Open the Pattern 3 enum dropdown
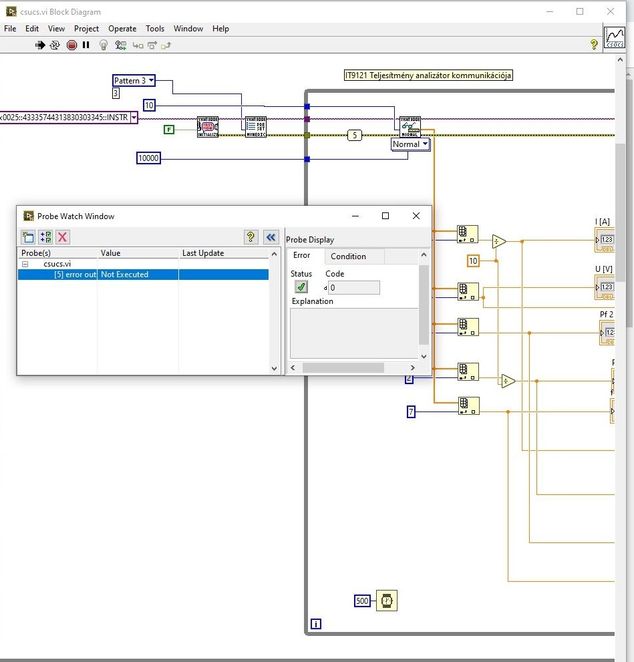The image size is (634, 662). [x=151, y=80]
